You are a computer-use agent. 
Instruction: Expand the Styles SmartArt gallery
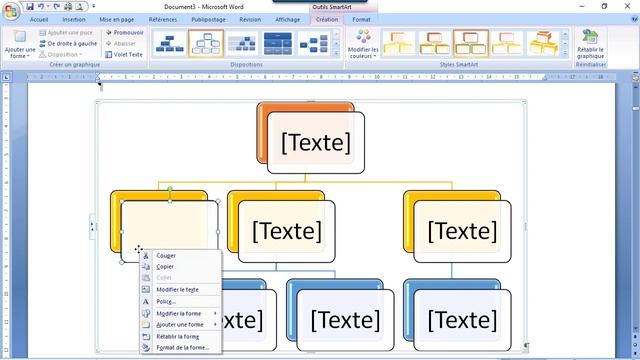tap(565, 53)
